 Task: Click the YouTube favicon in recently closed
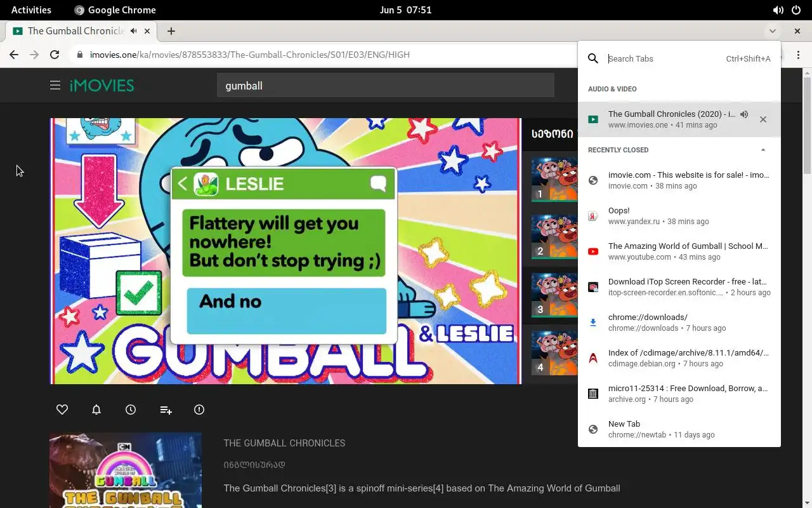point(593,251)
